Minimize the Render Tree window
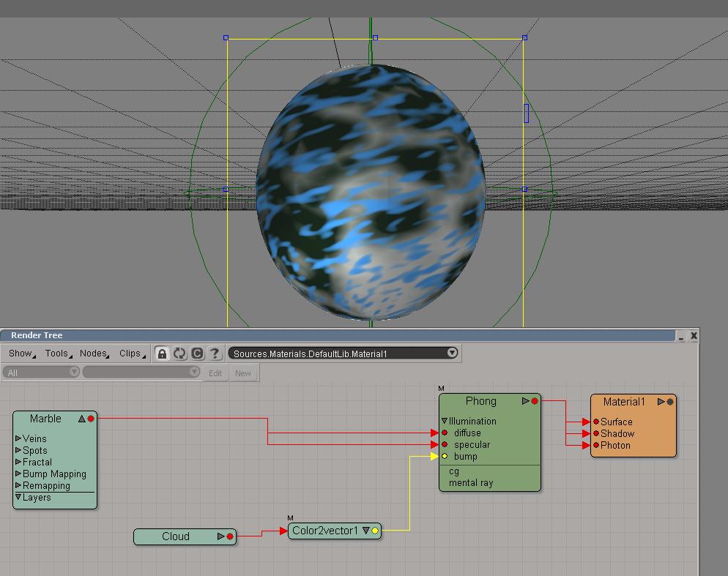The height and width of the screenshot is (576, 728). 681,336
